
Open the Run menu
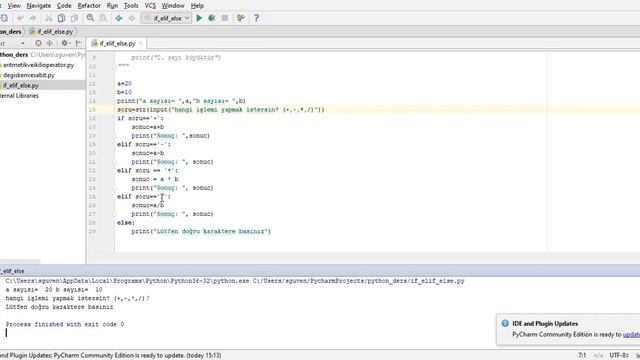coord(112,6)
